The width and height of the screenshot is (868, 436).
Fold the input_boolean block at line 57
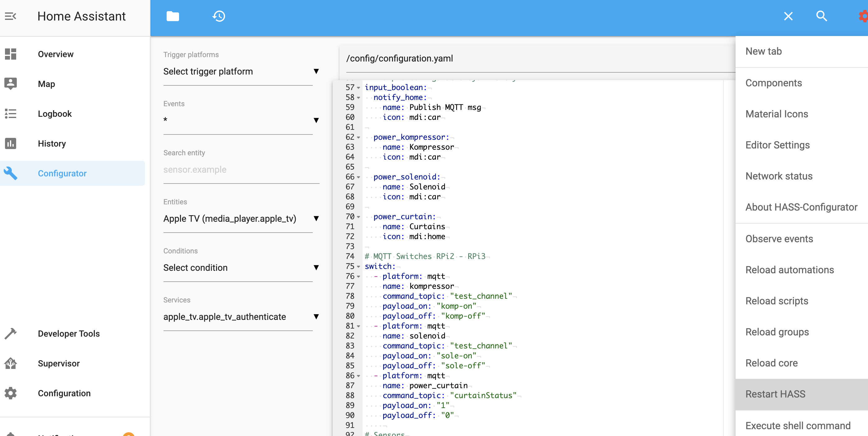coord(358,88)
